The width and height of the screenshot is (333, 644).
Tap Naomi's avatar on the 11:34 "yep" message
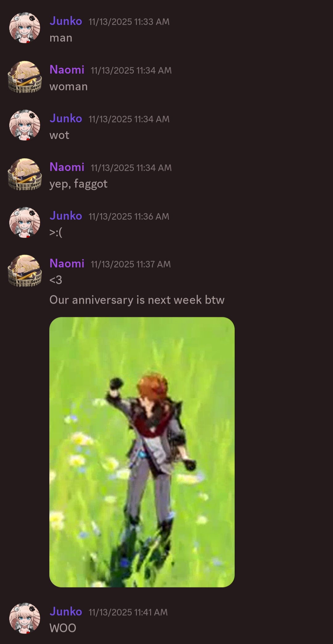pyautogui.click(x=25, y=174)
